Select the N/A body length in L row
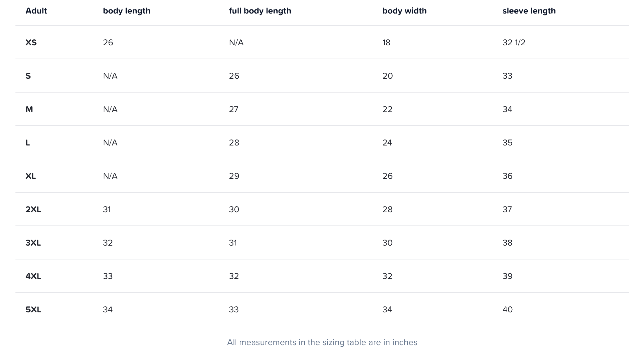Viewport: 644px width, 347px height. [110, 143]
